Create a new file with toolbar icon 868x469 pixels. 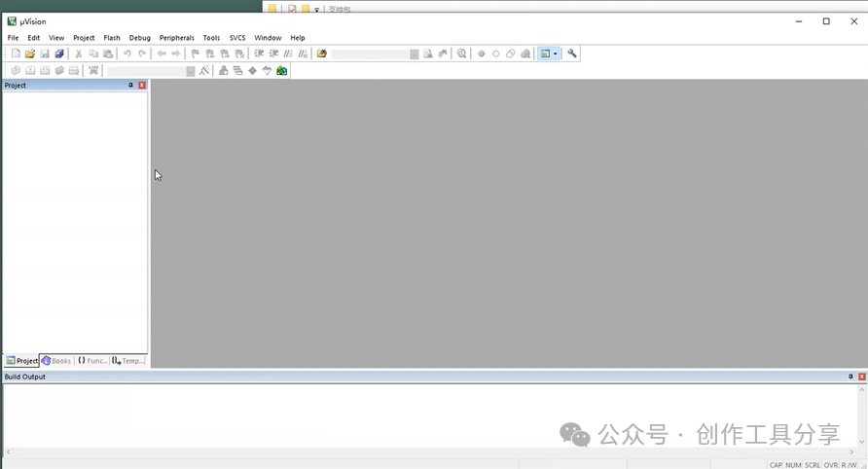[16, 54]
